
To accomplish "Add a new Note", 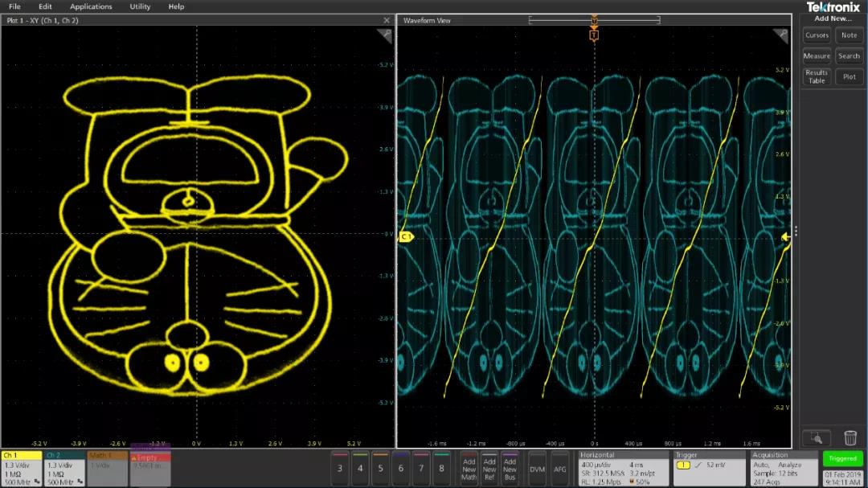I will (x=849, y=35).
